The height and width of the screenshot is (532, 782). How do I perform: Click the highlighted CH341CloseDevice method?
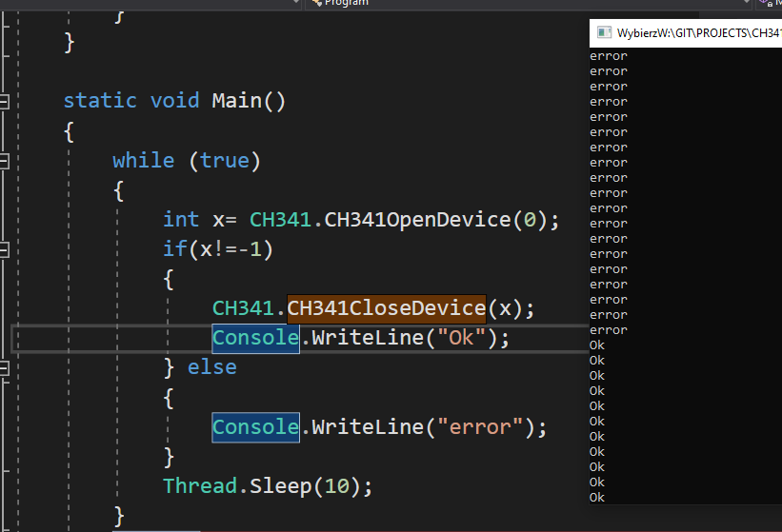(x=386, y=308)
